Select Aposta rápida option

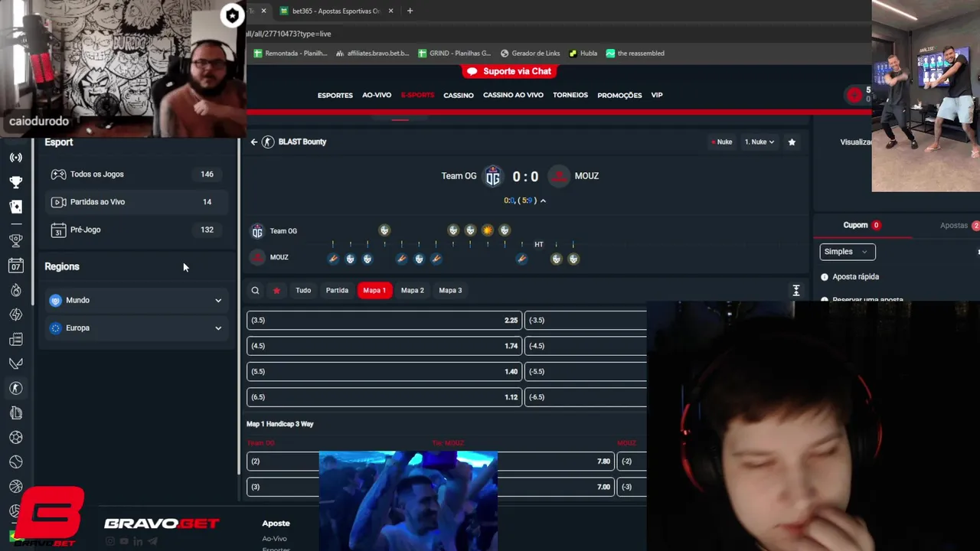850,277
